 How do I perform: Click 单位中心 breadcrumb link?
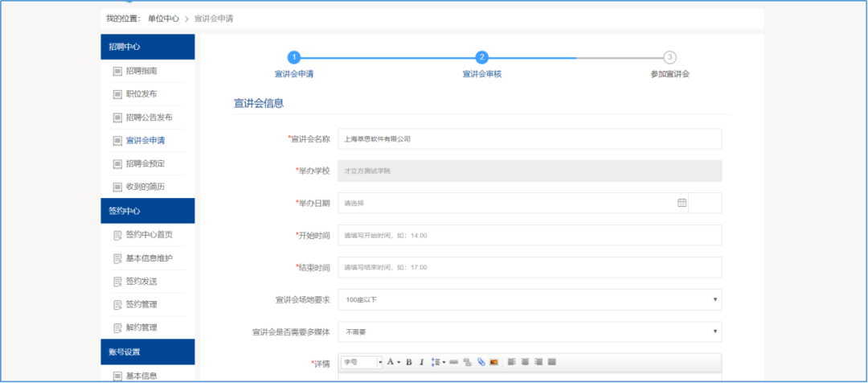(x=163, y=19)
